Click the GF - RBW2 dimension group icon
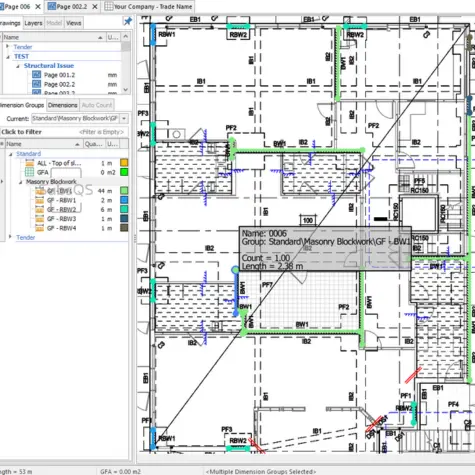 tap(40, 210)
